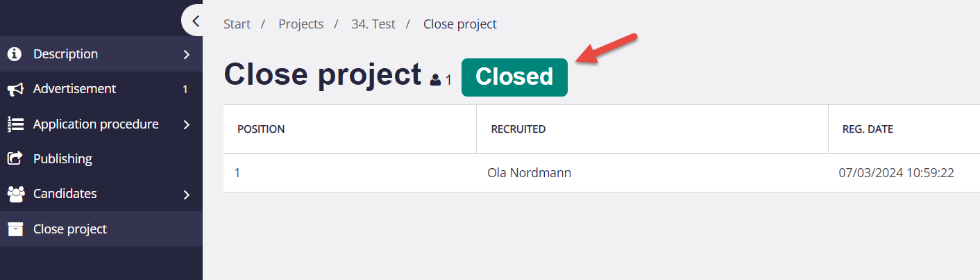Click the Application procedure list icon

(x=15, y=124)
